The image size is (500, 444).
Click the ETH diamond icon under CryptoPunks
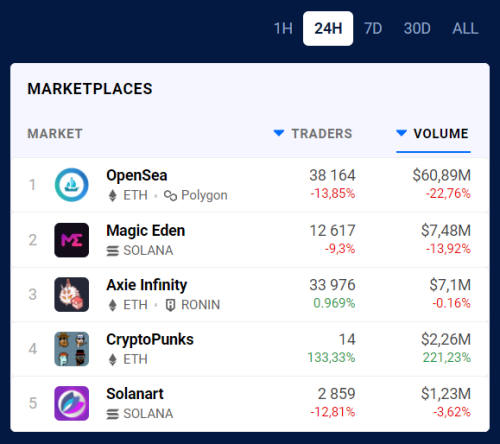click(x=113, y=360)
